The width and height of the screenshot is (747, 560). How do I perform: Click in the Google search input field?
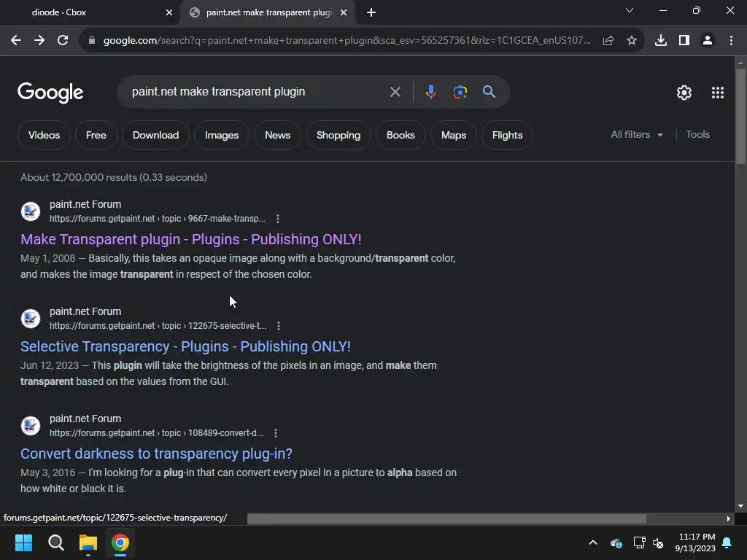[x=258, y=92]
